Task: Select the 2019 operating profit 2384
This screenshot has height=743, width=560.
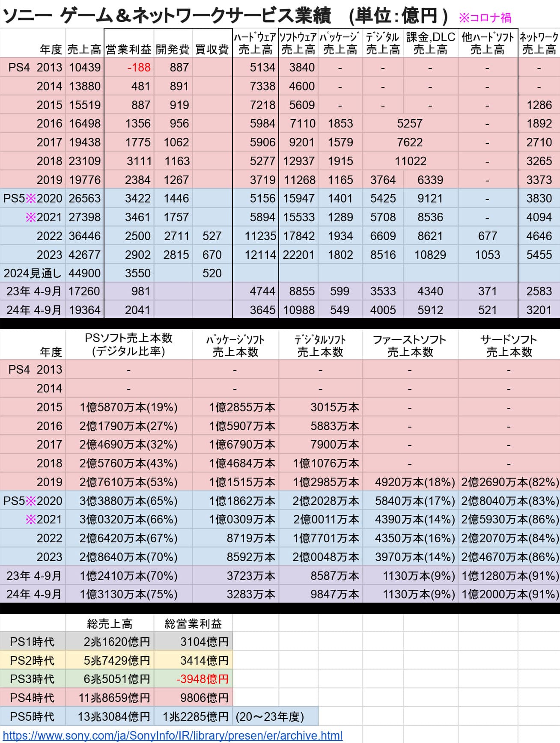Action: click(x=137, y=180)
